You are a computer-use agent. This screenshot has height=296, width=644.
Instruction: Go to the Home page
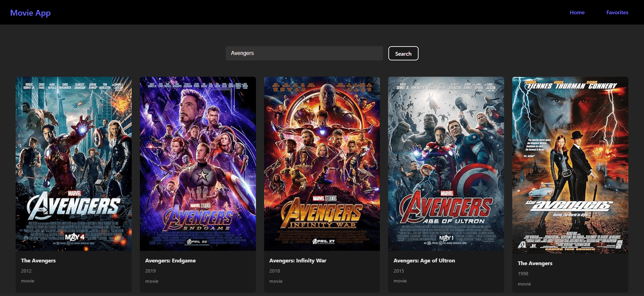click(577, 13)
